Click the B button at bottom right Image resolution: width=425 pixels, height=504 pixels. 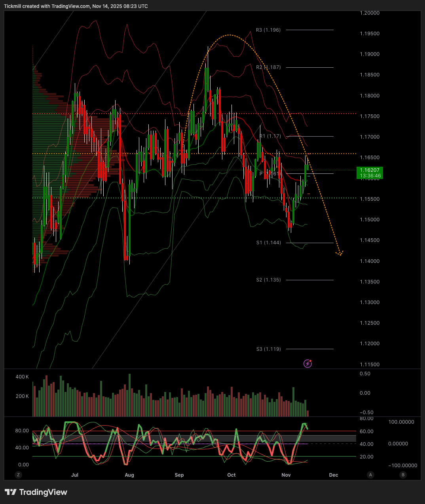coord(403,475)
